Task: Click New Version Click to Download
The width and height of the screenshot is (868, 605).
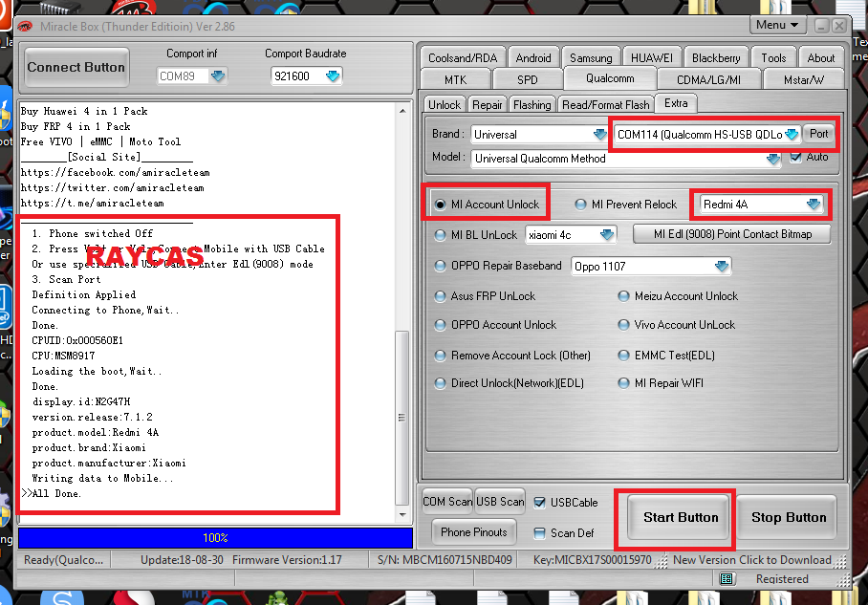Action: [751, 560]
